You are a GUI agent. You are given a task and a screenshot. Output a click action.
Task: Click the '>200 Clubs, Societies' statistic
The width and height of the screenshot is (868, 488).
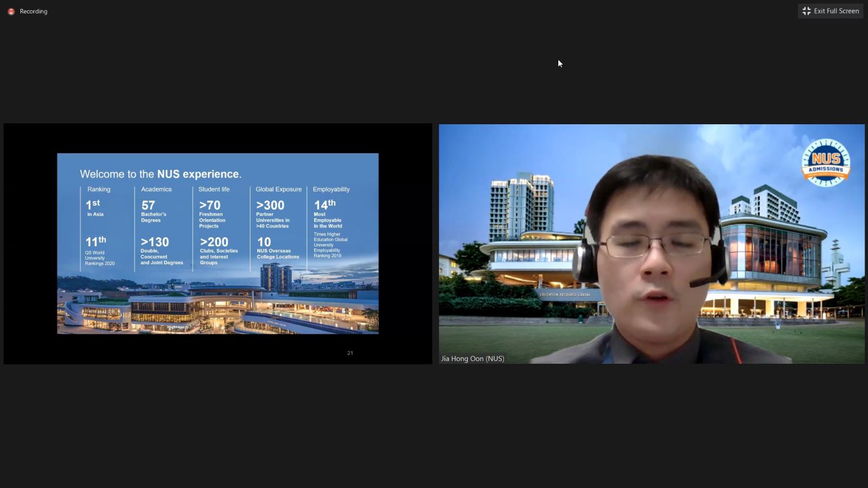219,251
